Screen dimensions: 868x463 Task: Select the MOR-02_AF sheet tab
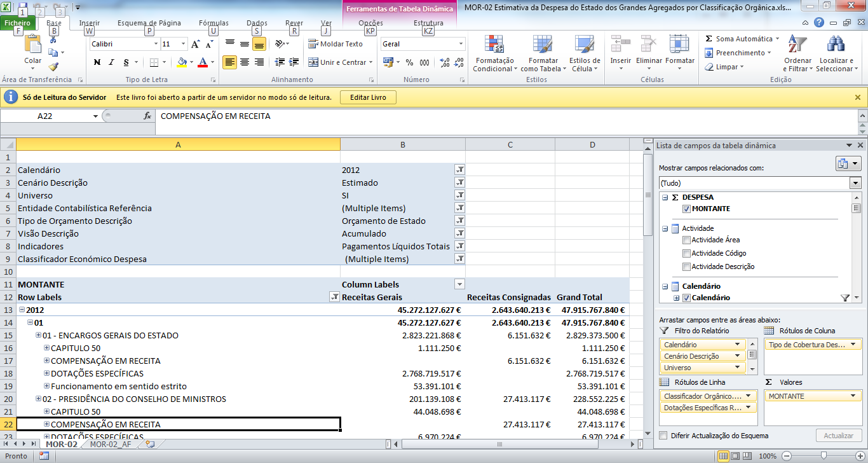(x=111, y=445)
